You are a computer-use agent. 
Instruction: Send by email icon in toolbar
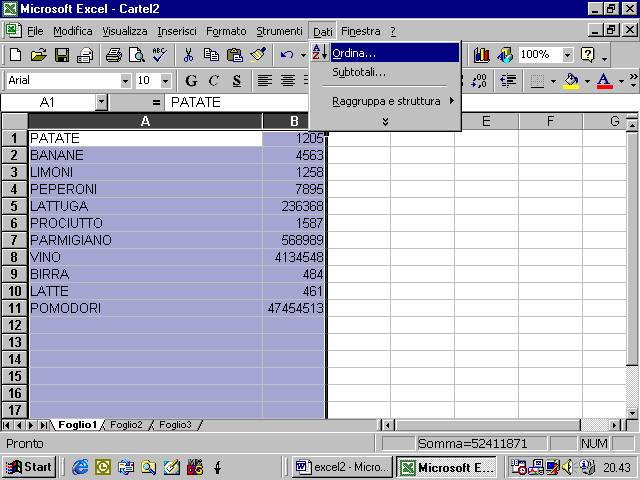(x=84, y=55)
